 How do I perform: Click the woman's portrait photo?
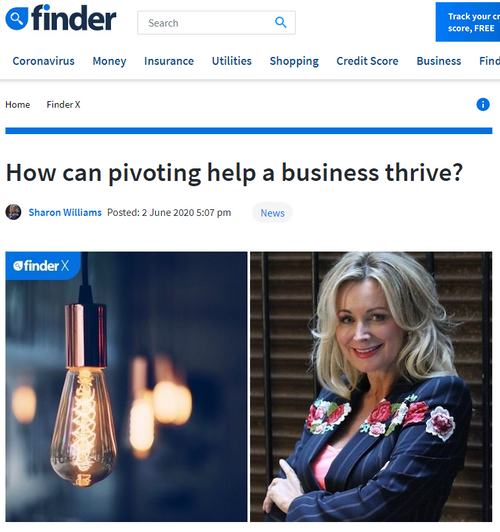[x=371, y=386]
